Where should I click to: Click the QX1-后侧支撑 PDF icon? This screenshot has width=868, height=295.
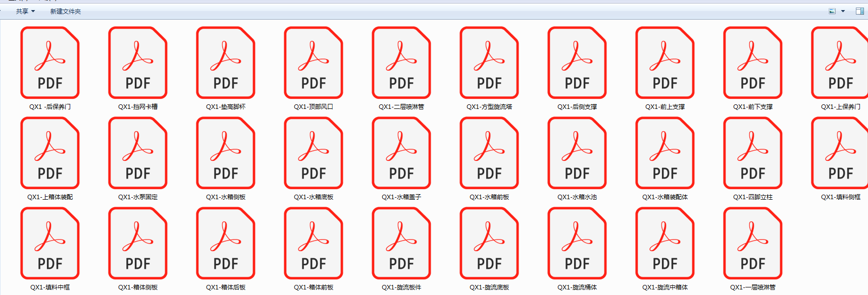pos(577,63)
